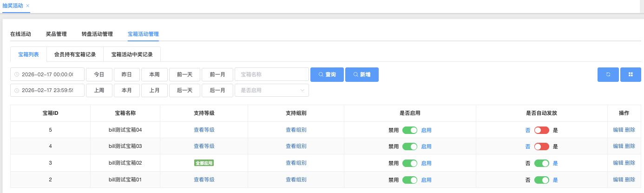
Task: Toggle 是否自动发放 switch for bill测试宝箱01
Action: (541, 180)
